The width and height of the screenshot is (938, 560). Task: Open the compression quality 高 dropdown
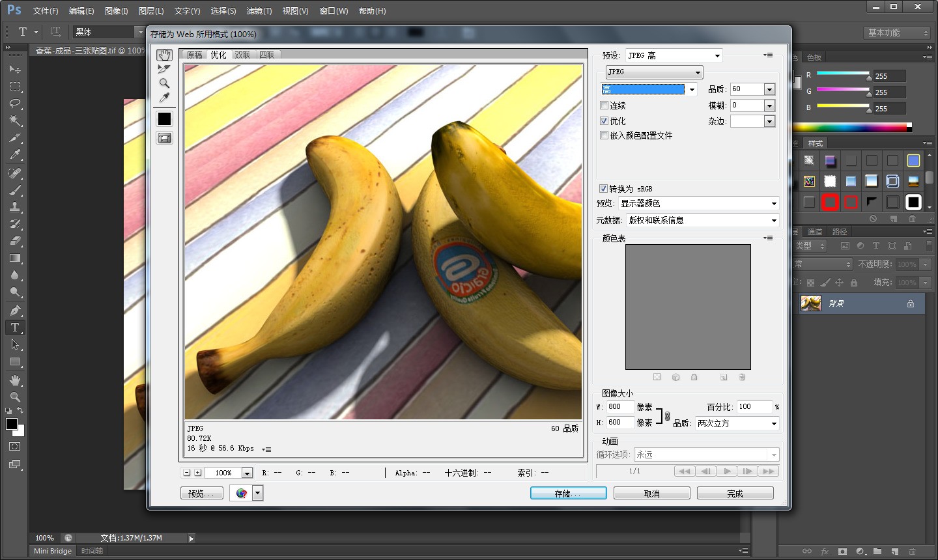point(649,89)
